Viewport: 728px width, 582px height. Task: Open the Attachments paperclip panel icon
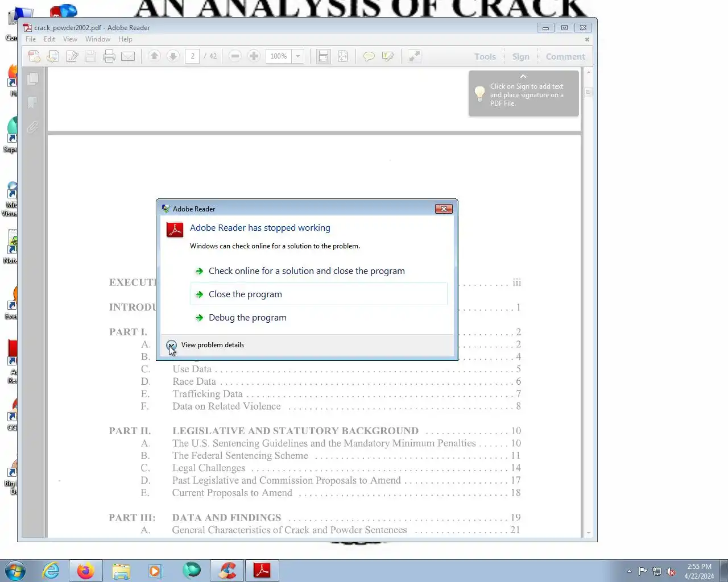33,127
